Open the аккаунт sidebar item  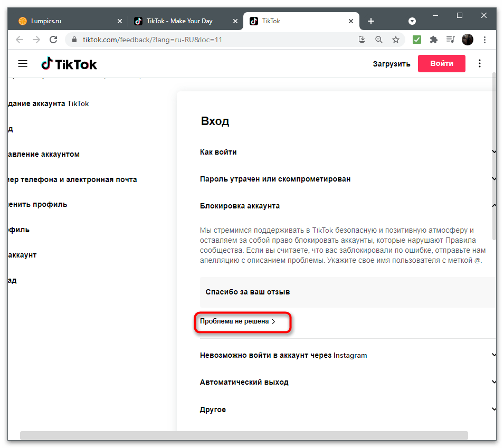22,255
